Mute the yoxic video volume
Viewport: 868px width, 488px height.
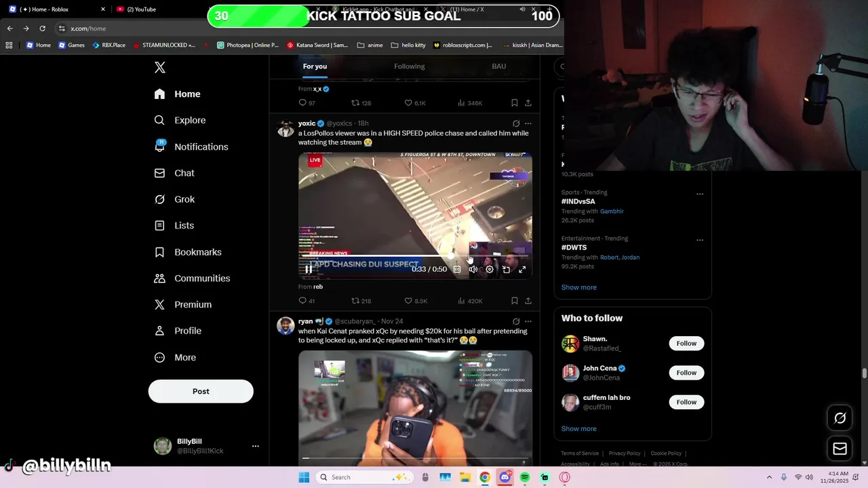click(473, 269)
